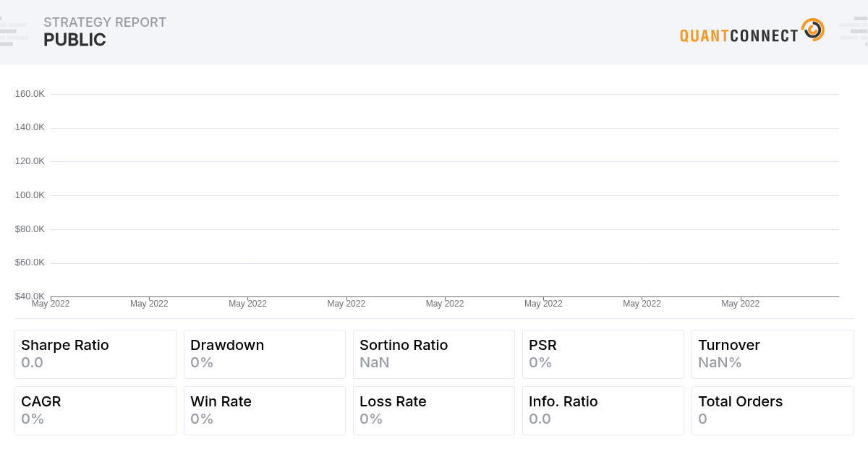Click the decorative lines icon beside the header
This screenshot has width=868, height=457.
click(14, 30)
